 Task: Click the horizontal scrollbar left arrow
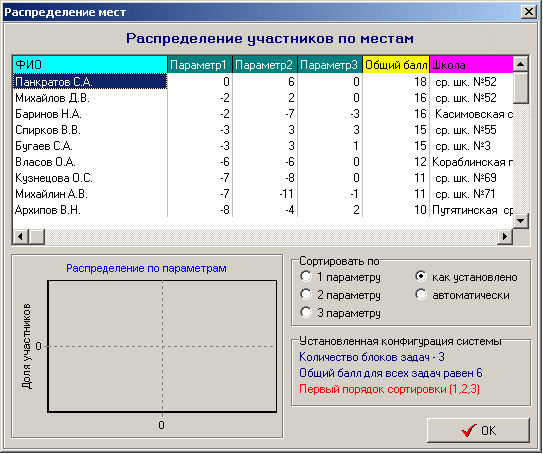tap(20, 237)
